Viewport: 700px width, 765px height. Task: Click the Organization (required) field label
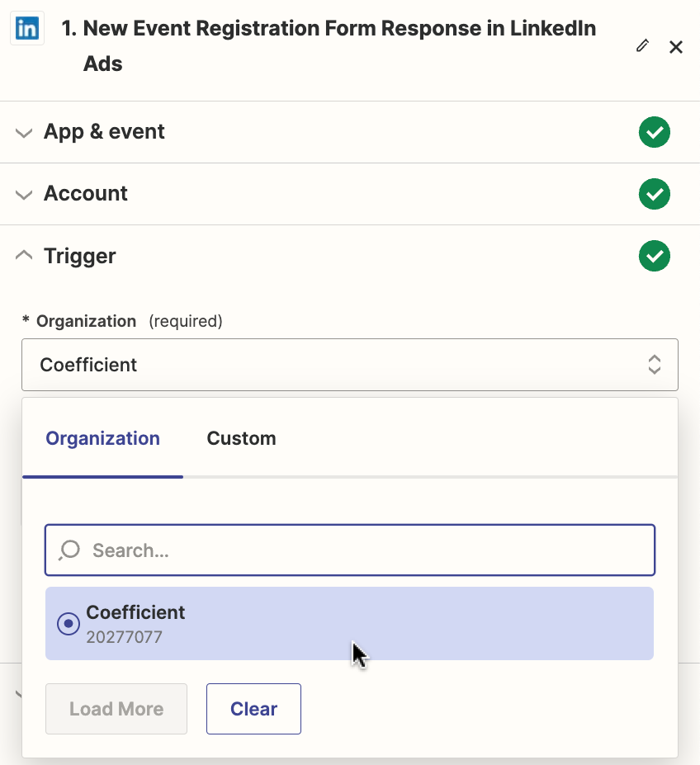[122, 321]
